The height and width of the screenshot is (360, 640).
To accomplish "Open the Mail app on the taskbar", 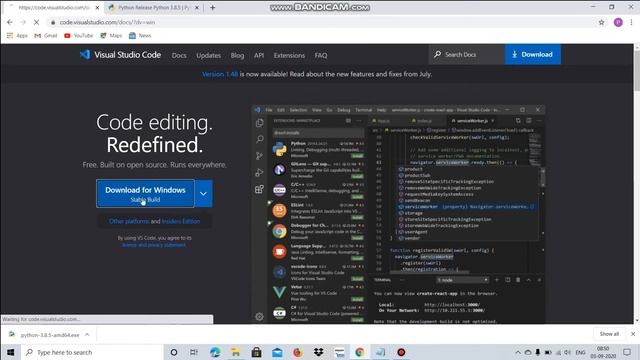I will tap(277, 352).
